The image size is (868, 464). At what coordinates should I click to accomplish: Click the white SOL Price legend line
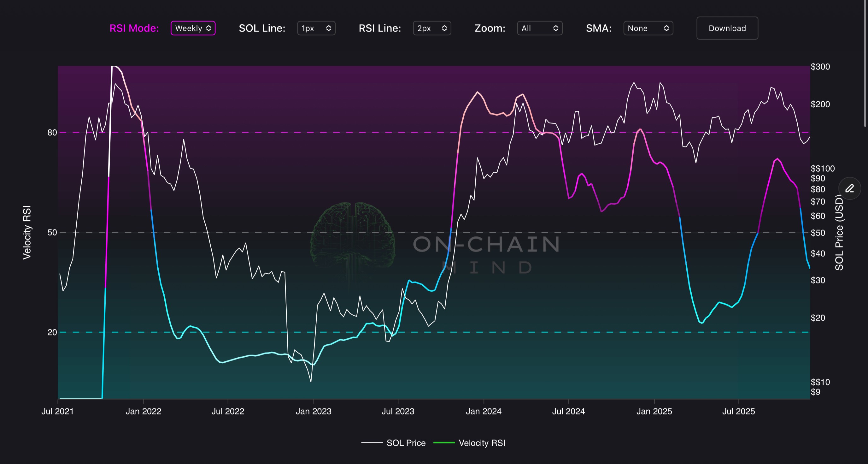pyautogui.click(x=372, y=443)
